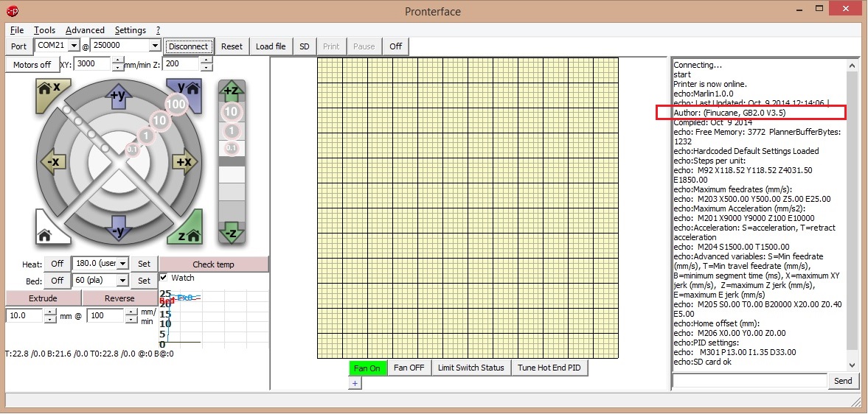This screenshot has height=414, width=868.
Task: Click the Disconnect button
Action: pos(188,46)
